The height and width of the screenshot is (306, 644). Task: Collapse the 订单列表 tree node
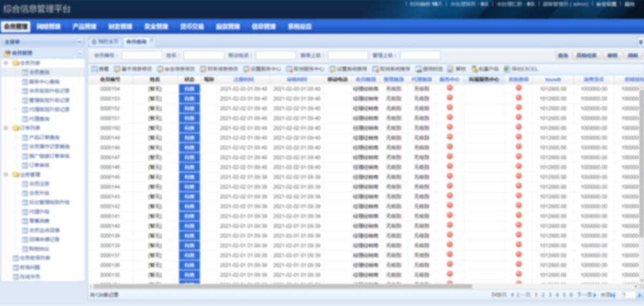tap(6, 128)
